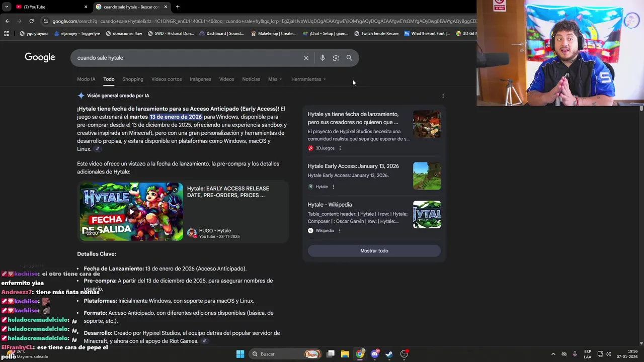Open 'yguiytuyuiui' bookmark
Image resolution: width=644 pixels, height=362 pixels.
(34, 34)
